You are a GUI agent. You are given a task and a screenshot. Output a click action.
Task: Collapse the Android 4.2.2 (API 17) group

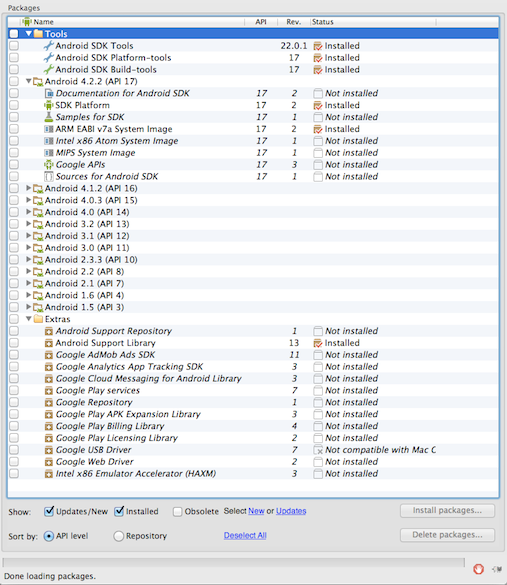point(28,81)
